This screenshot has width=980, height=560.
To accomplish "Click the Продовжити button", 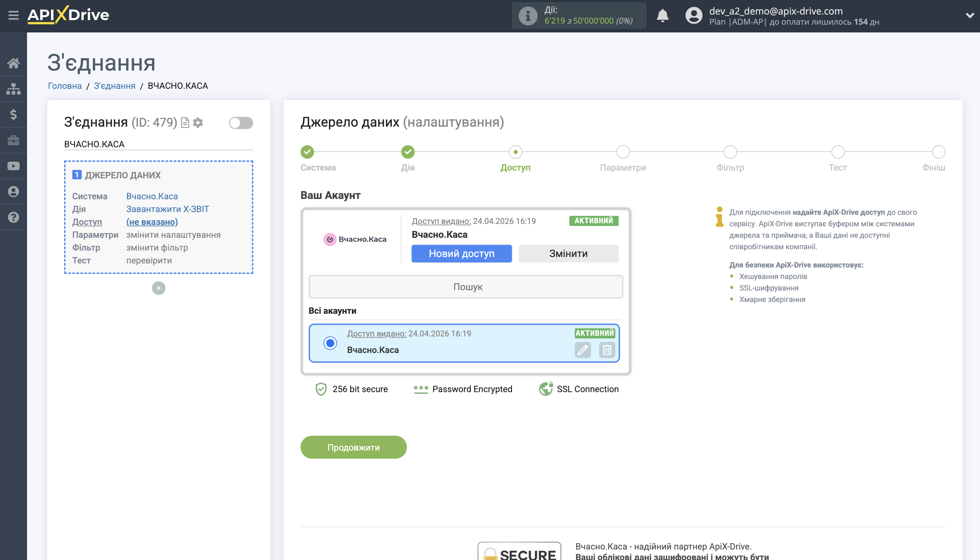I will click(x=353, y=447).
